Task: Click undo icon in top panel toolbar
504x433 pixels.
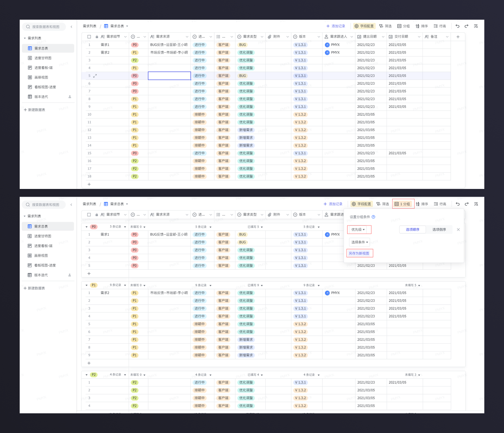Action: click(457, 26)
